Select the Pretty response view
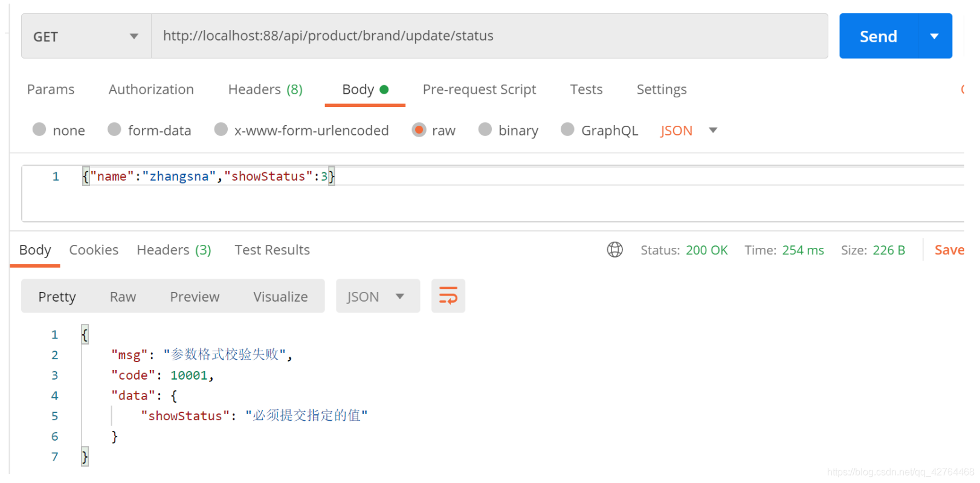This screenshot has width=980, height=483. 57,297
